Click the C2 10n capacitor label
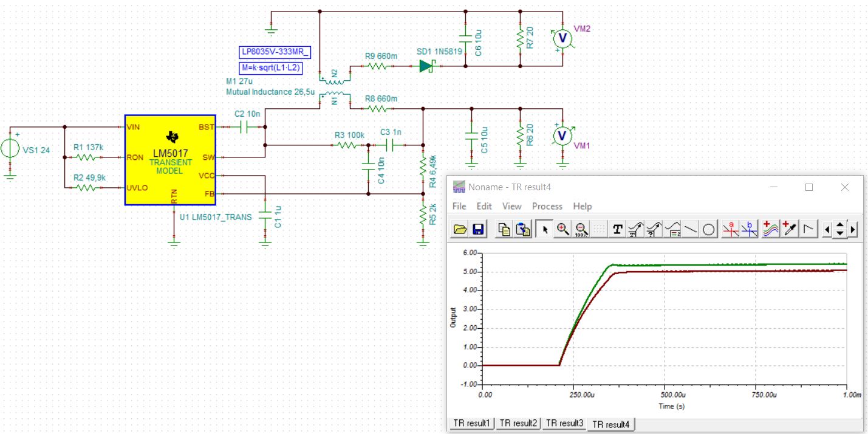 coord(247,114)
